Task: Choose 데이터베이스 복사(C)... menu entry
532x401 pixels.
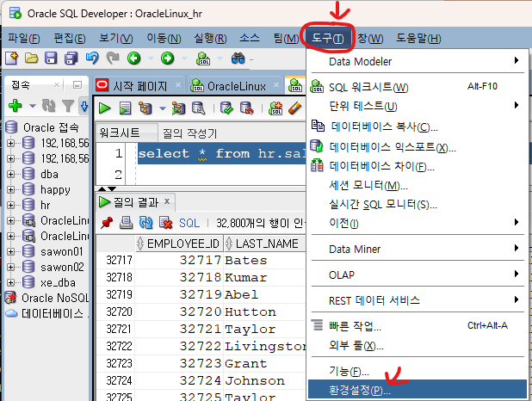Action: coord(418,126)
